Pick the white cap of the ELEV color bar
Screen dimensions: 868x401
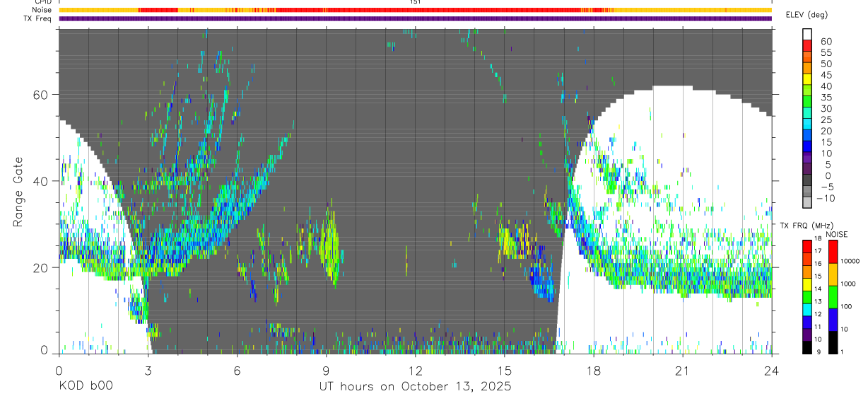[808, 34]
